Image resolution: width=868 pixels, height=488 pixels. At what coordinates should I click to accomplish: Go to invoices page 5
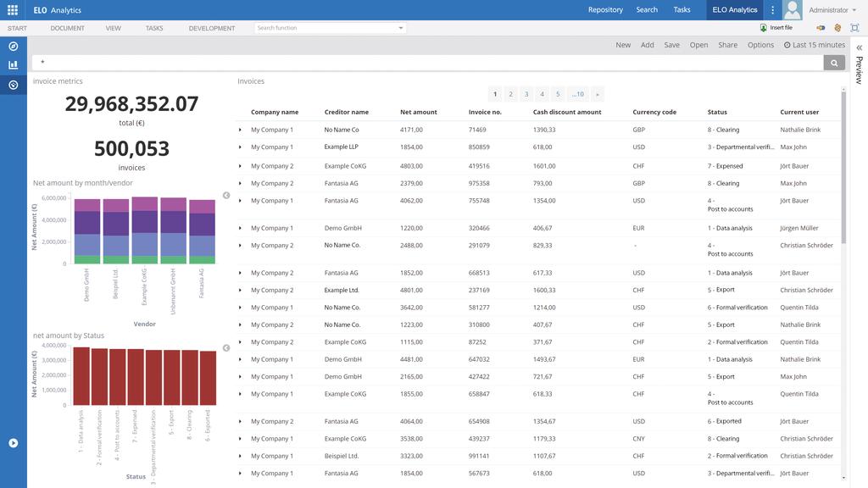click(x=558, y=94)
